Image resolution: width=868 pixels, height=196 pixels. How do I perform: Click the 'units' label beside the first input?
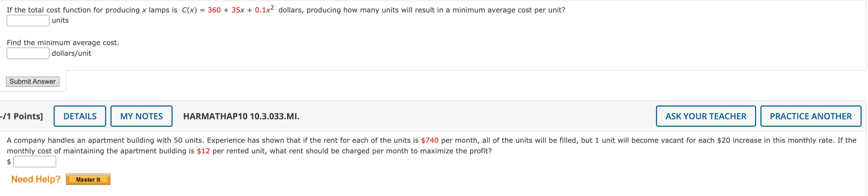(x=60, y=21)
